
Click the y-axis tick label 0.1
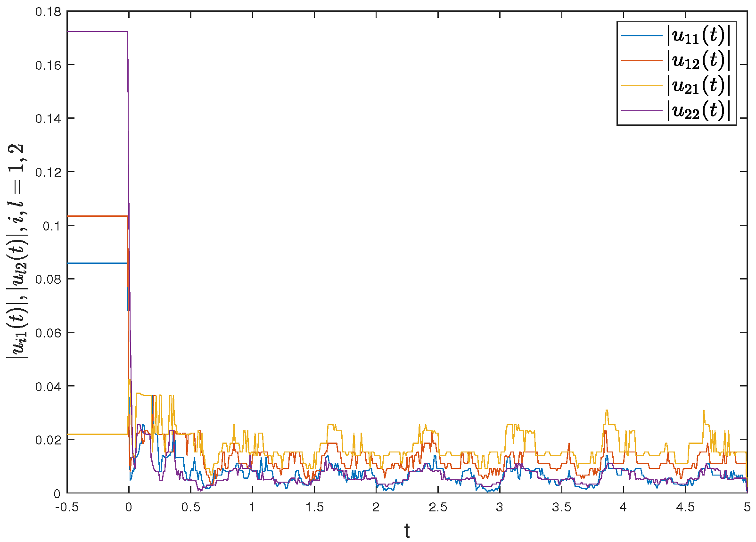52,226
